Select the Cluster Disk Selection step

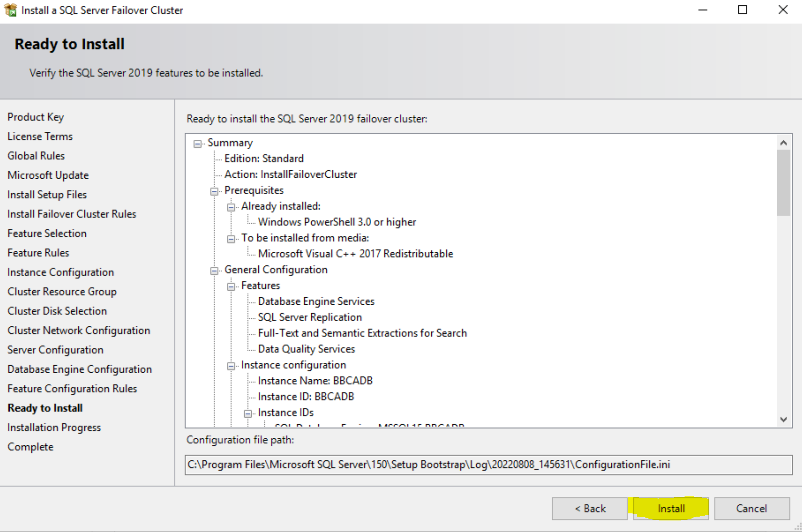57,311
